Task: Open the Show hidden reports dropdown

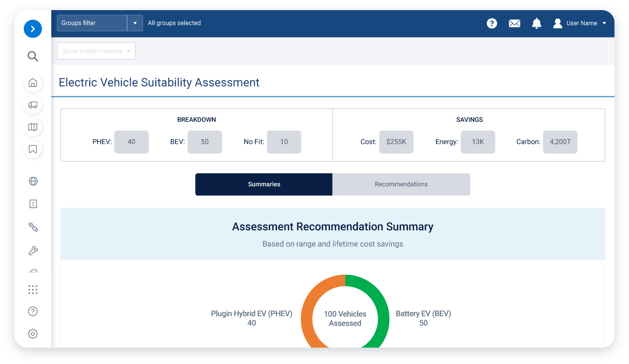Action: pyautogui.click(x=96, y=51)
